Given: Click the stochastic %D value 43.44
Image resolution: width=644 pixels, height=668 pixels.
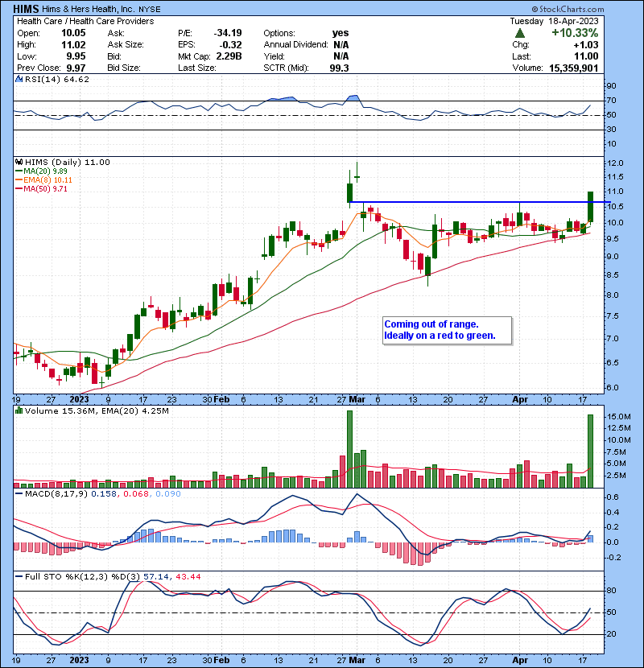Looking at the screenshot, I should coord(188,577).
